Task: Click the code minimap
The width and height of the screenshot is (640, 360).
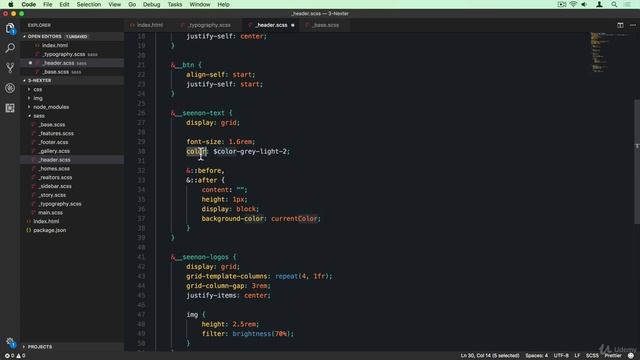Action: 610,52
